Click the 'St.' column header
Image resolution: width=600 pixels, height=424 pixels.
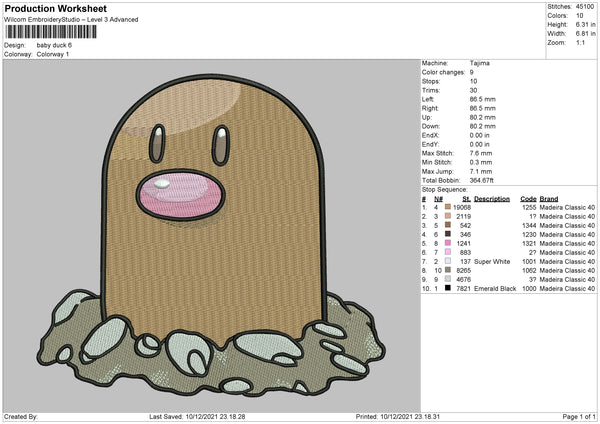pos(466,199)
